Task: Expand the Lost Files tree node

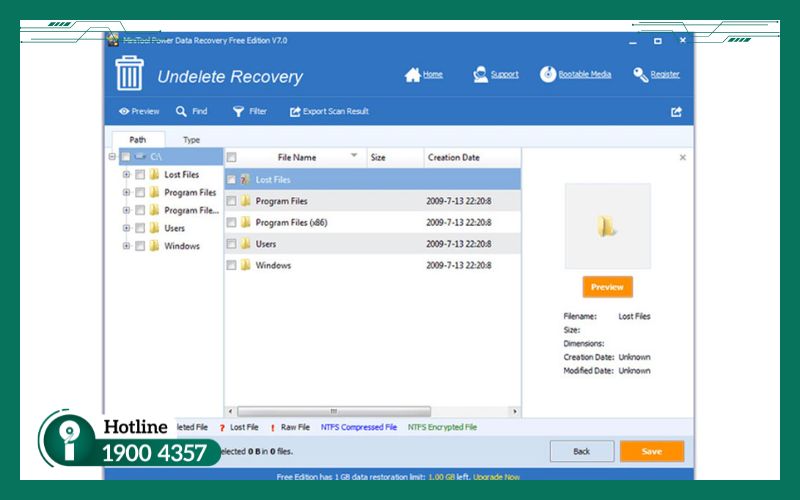Action: (x=126, y=175)
